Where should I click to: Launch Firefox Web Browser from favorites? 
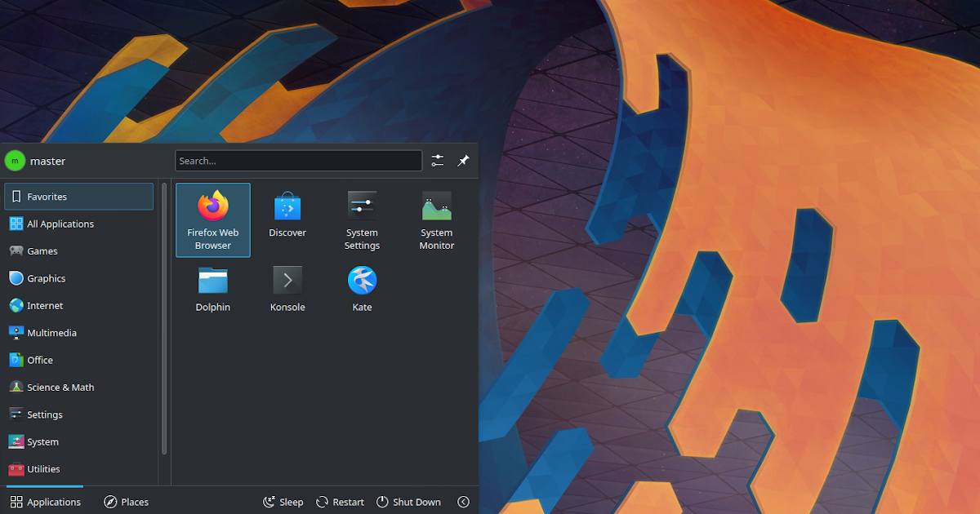[212, 219]
